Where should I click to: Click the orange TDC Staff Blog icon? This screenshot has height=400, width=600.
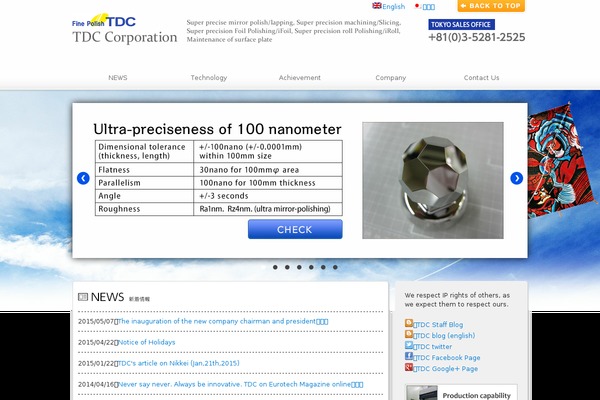pyautogui.click(x=409, y=323)
